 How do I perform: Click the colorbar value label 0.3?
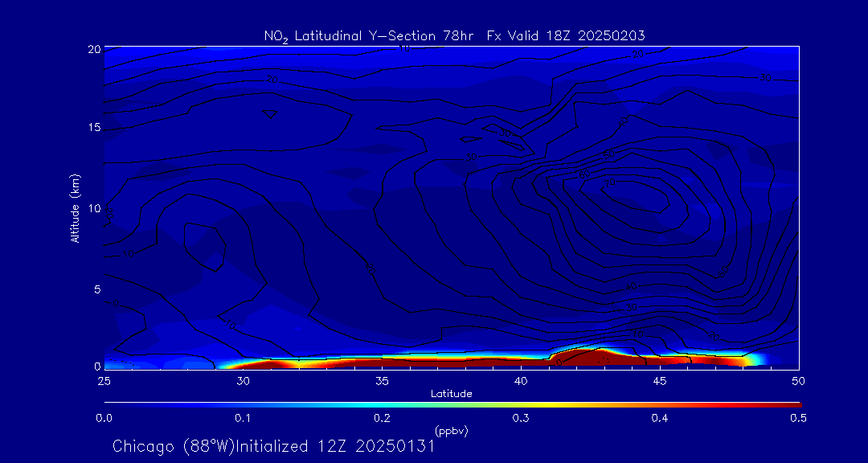pos(521,418)
